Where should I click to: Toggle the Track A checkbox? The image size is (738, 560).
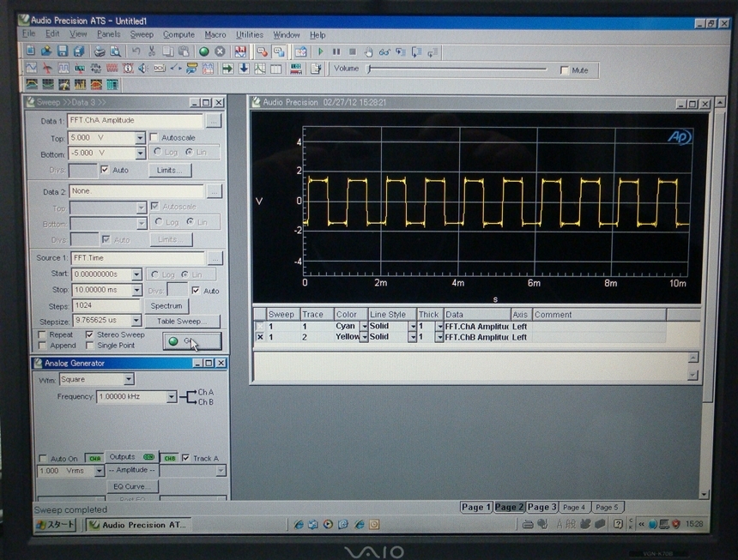[x=186, y=458]
